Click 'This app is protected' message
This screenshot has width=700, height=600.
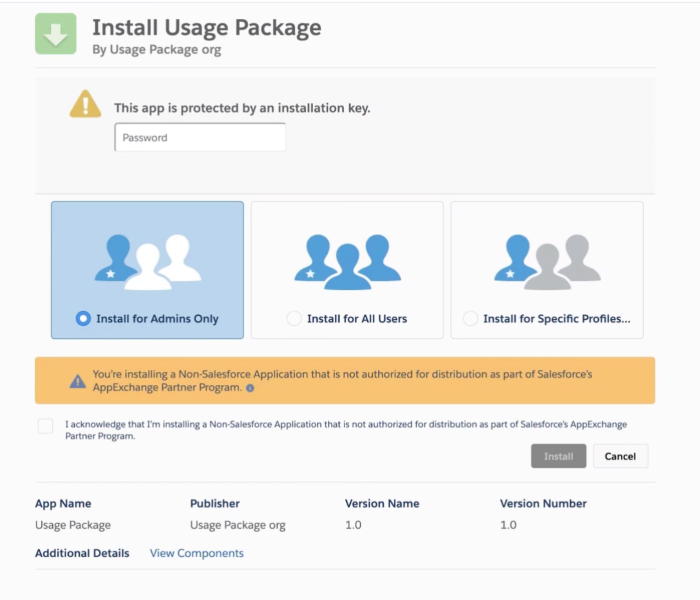click(x=242, y=108)
